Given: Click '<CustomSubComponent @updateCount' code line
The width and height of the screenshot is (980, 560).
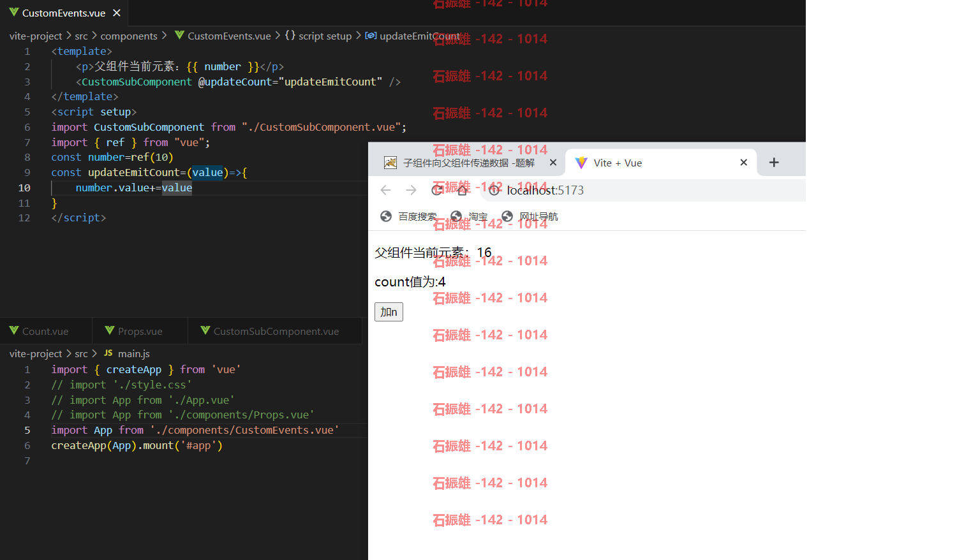Looking at the screenshot, I should coord(238,82).
